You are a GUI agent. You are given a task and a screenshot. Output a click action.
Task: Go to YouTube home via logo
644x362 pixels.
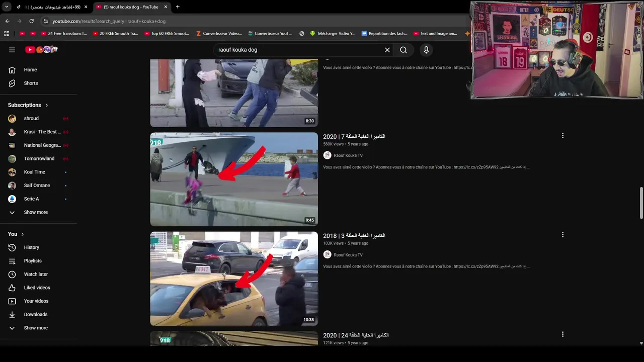(x=42, y=50)
